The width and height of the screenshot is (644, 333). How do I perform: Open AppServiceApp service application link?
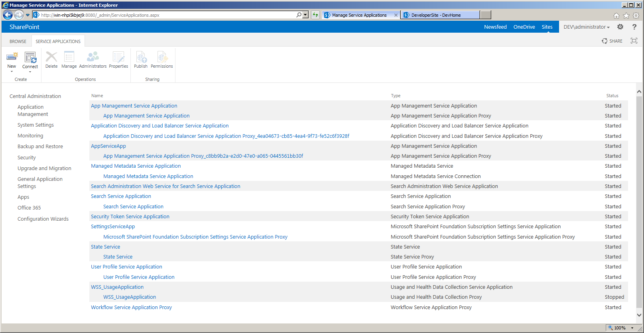pos(108,146)
